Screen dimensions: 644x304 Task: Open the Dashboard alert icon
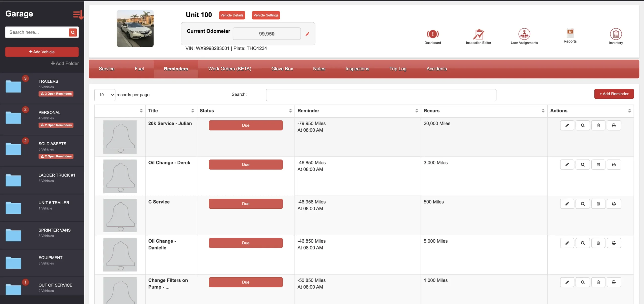(432, 34)
